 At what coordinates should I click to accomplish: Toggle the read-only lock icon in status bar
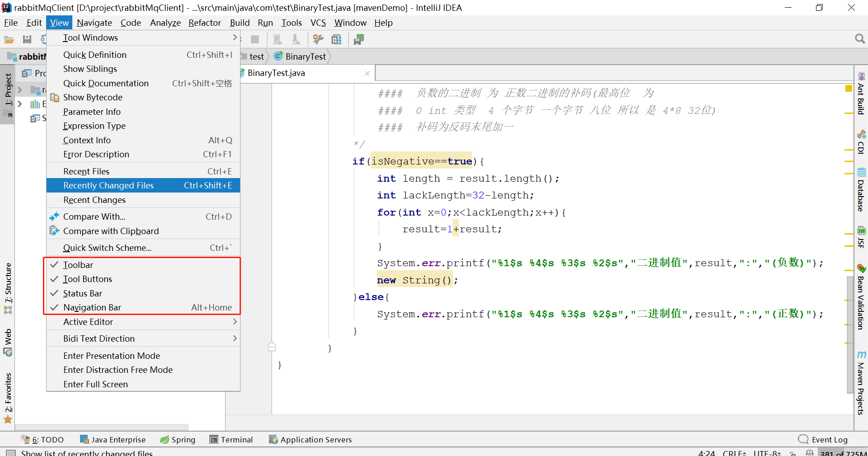793,453
